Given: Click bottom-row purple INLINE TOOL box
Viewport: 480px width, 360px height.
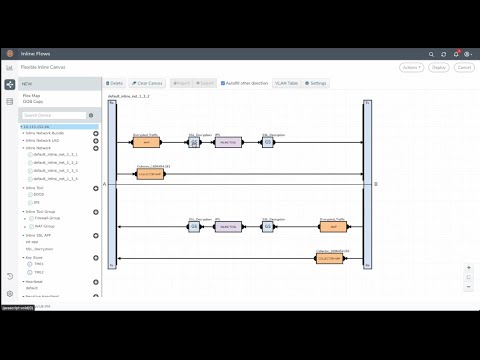Looking at the screenshot, I should point(228,227).
